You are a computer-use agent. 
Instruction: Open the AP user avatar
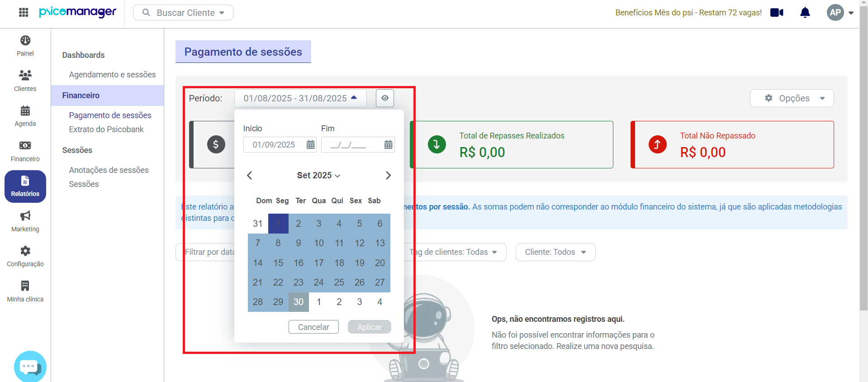835,13
